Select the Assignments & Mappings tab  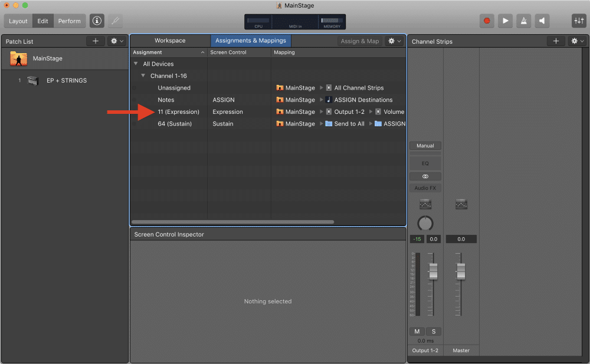click(x=251, y=41)
